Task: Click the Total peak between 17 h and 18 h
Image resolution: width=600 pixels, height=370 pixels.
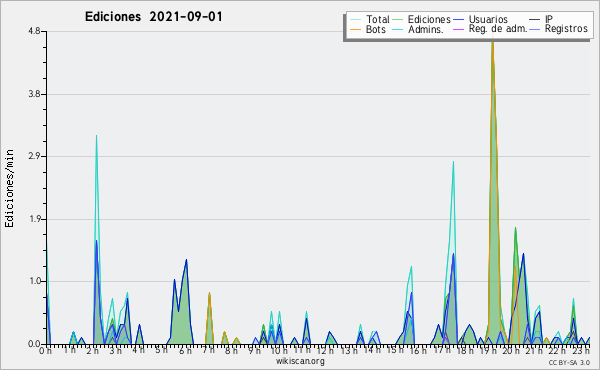Action: coord(453,162)
